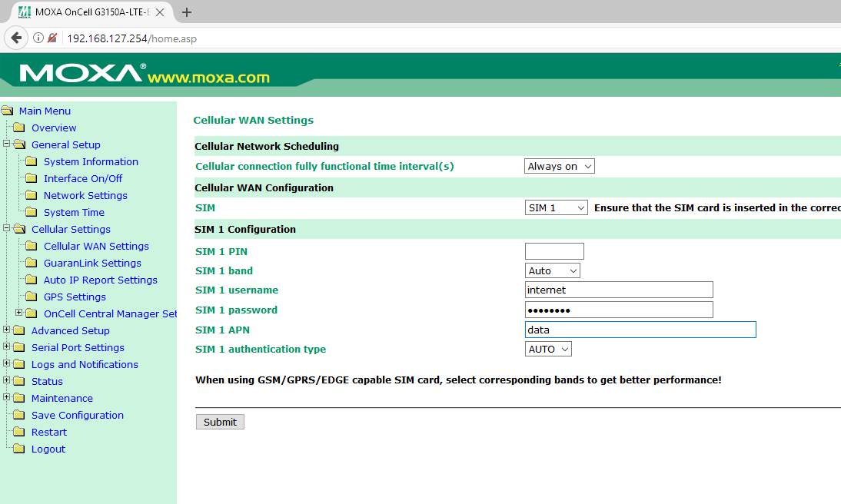Viewport: 841px width, 504px height.
Task: Expand the Logs and Notifications node
Action: (x=6, y=363)
